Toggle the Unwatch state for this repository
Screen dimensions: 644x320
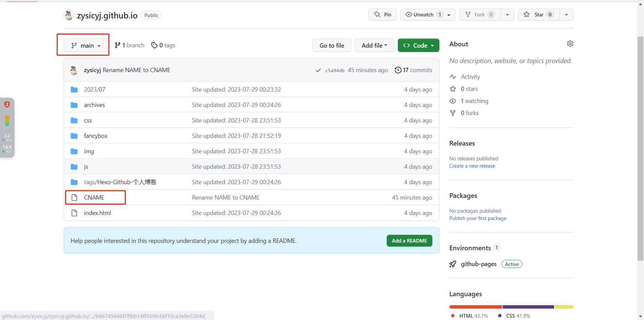pos(422,14)
